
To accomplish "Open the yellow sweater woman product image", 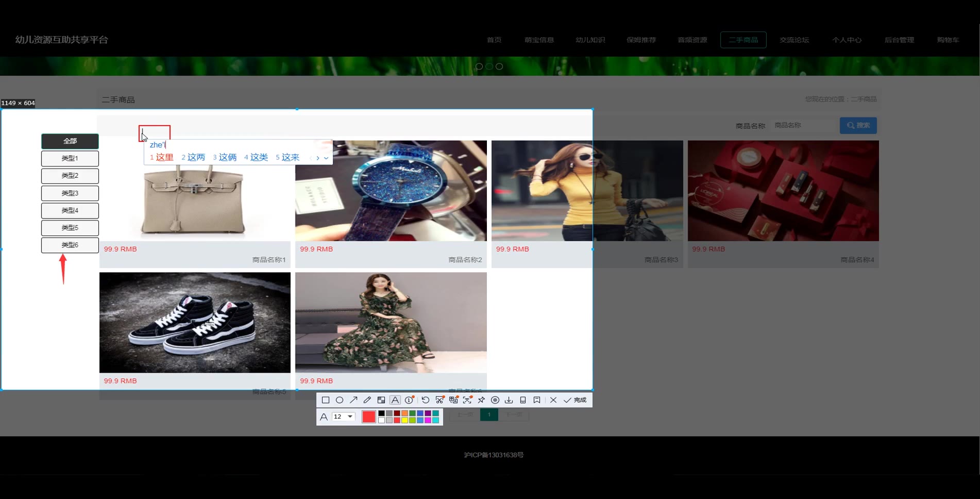I will (x=587, y=191).
